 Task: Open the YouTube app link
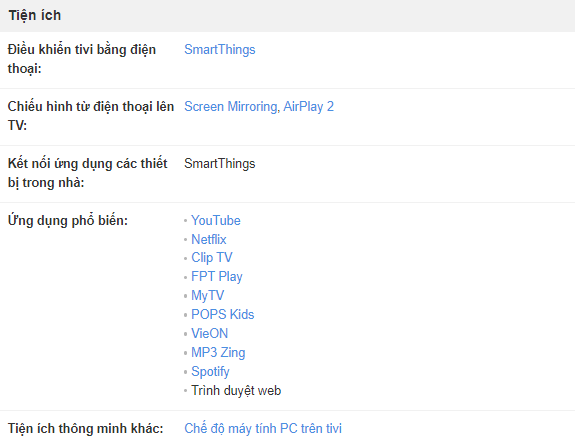pos(216,220)
